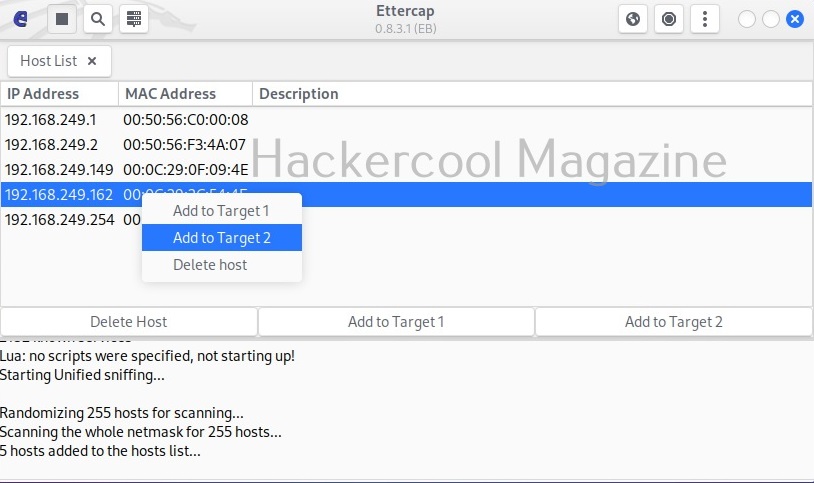The height and width of the screenshot is (483, 814).
Task: Select host row 192.168.249.2
Action: pyautogui.click(x=406, y=144)
